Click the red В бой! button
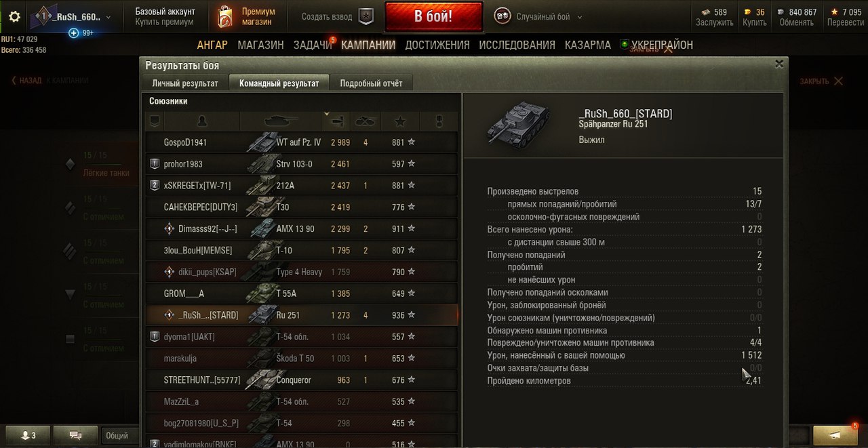The height and width of the screenshot is (448, 868). pyautogui.click(x=433, y=16)
